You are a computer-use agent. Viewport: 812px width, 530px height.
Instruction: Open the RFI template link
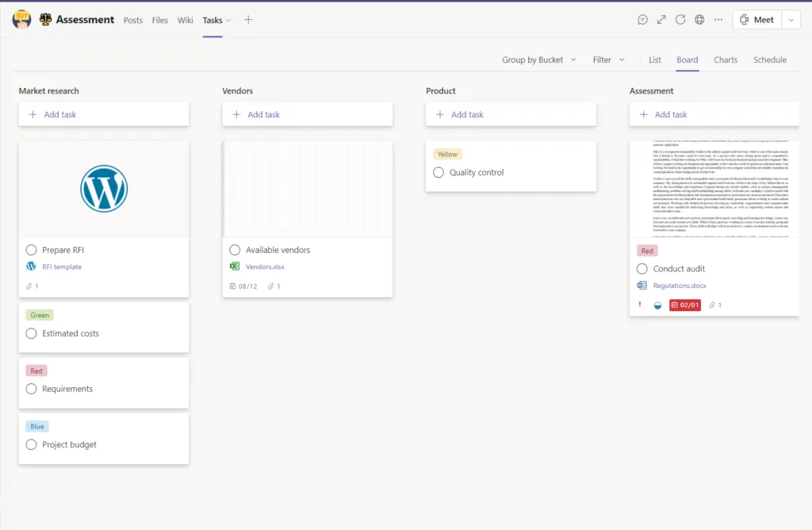(x=62, y=267)
